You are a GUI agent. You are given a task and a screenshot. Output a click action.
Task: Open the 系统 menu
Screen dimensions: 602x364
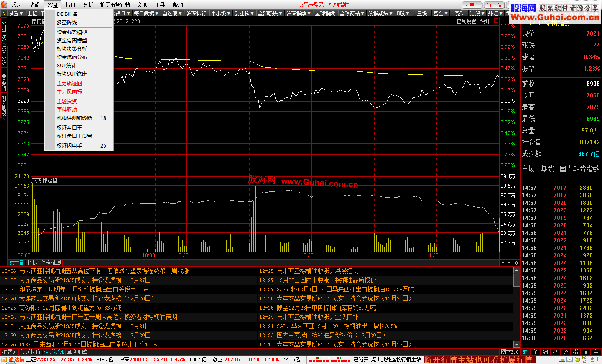(x=17, y=5)
